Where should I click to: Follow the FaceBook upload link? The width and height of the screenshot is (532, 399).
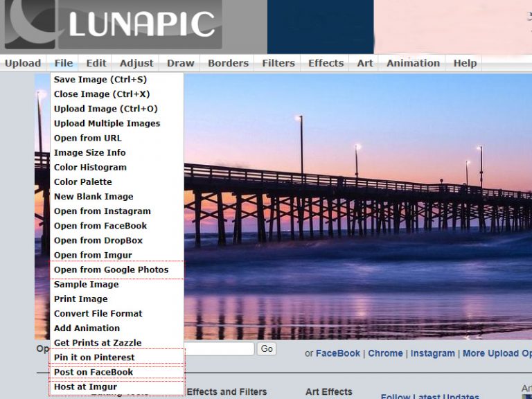[x=337, y=353]
